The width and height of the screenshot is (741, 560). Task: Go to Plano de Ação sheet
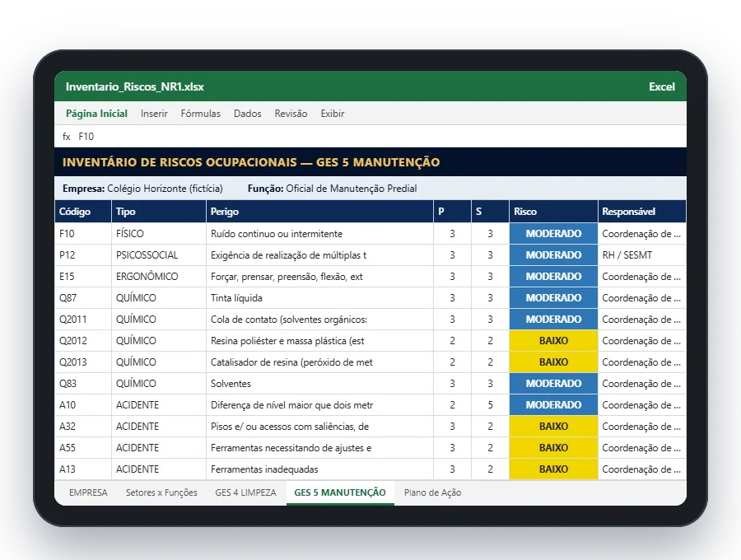click(x=432, y=492)
